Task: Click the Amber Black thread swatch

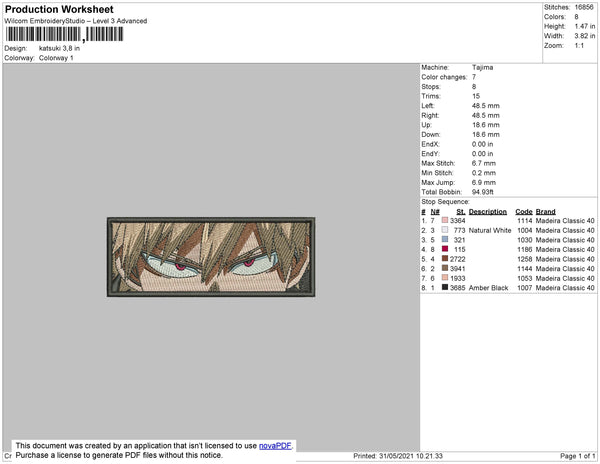Action: [x=445, y=287]
